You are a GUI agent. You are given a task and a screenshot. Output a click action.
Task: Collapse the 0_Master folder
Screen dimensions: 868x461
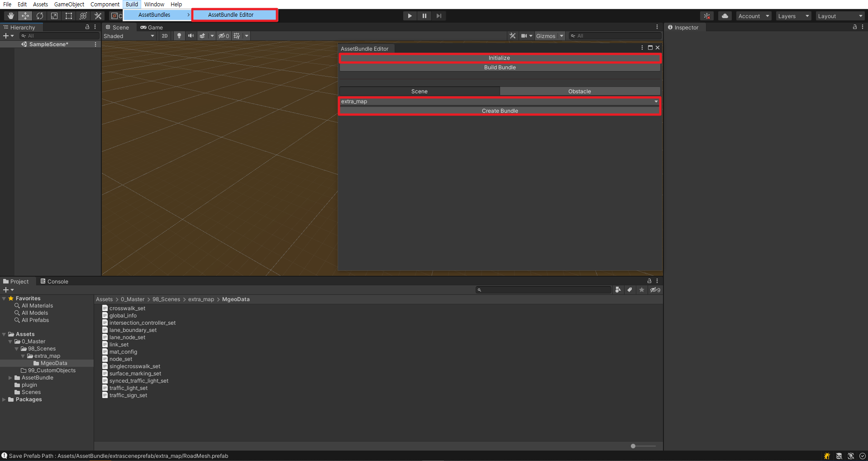(x=10, y=341)
